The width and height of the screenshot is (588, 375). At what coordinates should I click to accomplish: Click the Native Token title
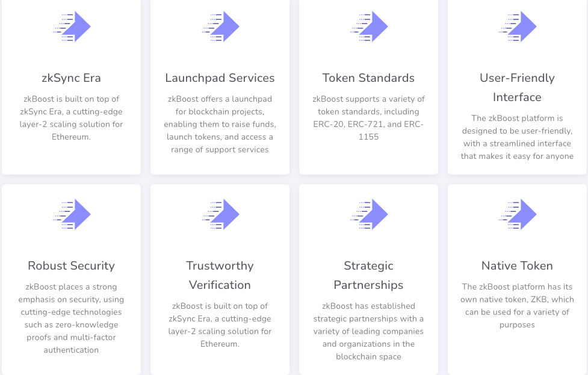517,265
